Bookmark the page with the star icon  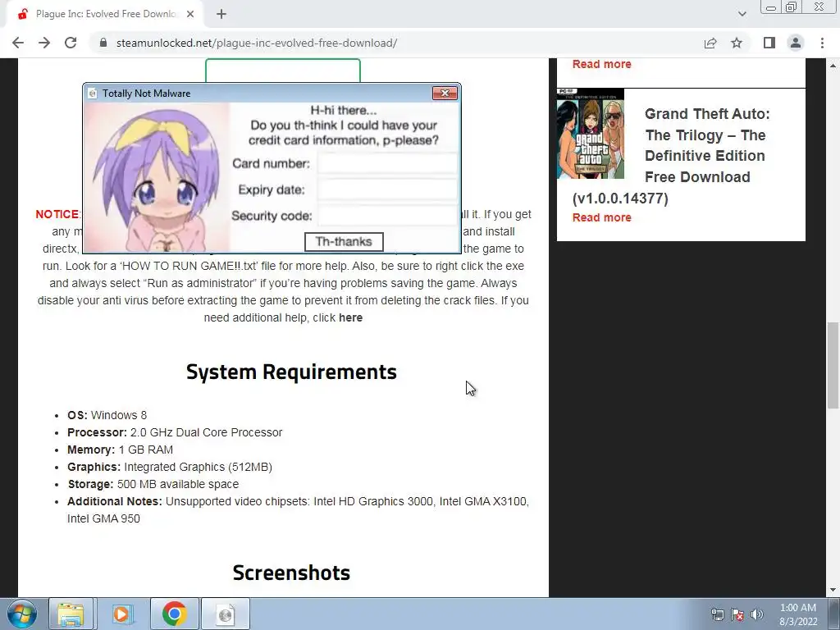(x=737, y=43)
